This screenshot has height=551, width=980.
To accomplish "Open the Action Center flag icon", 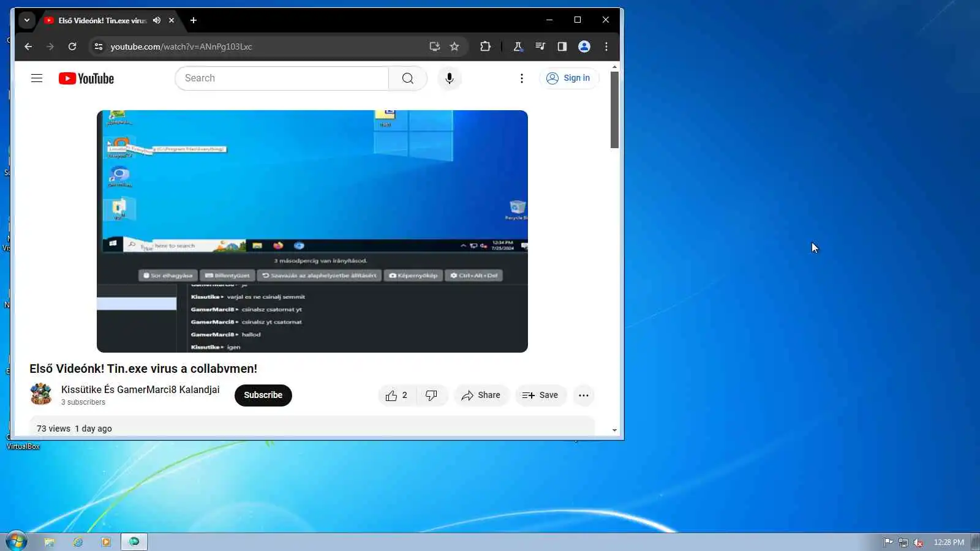I will pyautogui.click(x=888, y=542).
